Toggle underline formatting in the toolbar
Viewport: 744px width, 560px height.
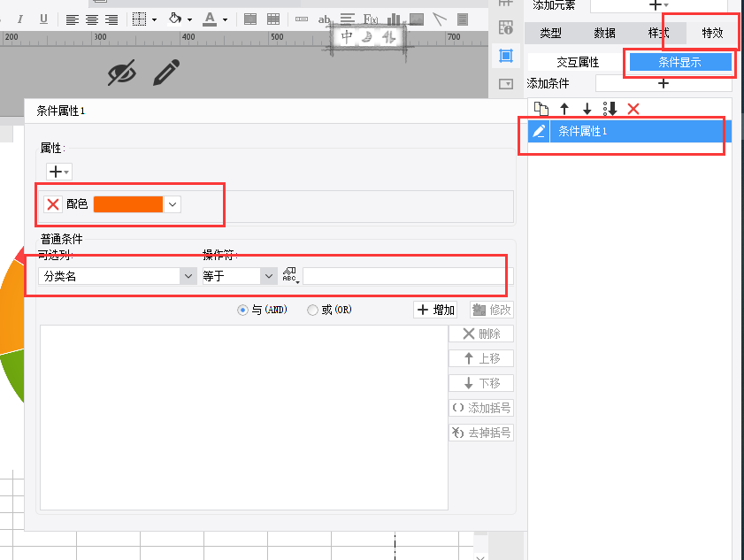[43, 19]
